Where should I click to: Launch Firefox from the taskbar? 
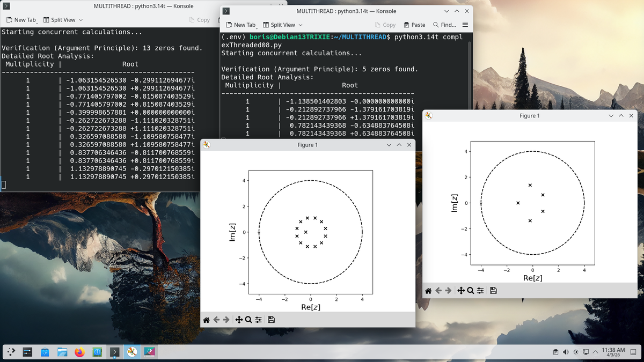pyautogui.click(x=79, y=352)
